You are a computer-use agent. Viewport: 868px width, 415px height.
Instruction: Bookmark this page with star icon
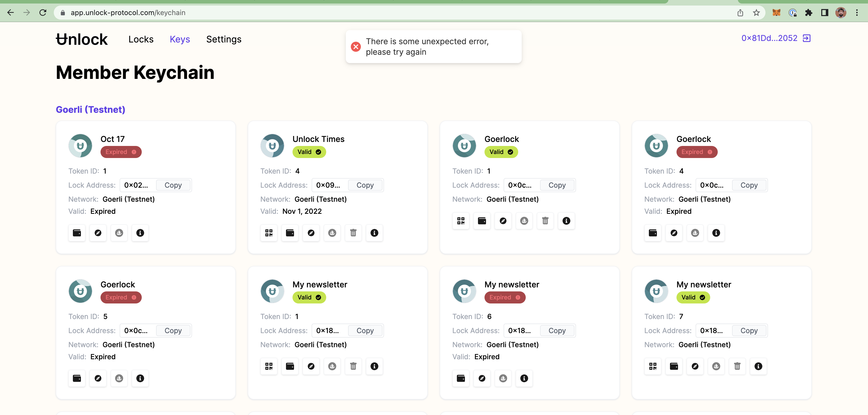pos(756,13)
